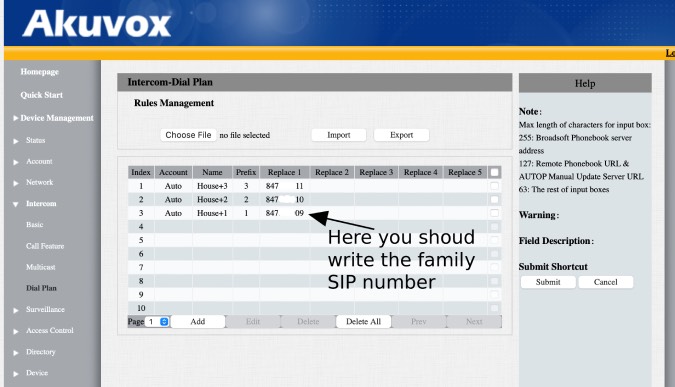Open the Homepage menu item
The width and height of the screenshot is (675, 387).
40,72
